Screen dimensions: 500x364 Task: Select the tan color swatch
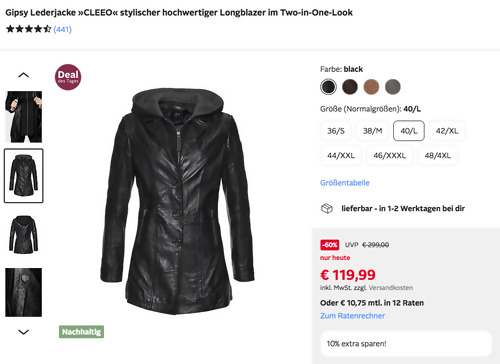click(x=371, y=87)
